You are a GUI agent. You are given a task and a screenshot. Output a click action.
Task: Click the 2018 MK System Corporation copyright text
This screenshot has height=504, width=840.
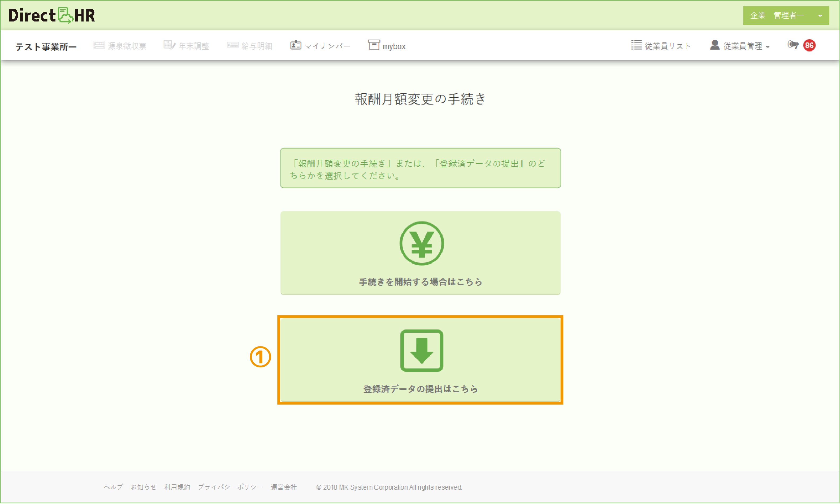point(389,487)
